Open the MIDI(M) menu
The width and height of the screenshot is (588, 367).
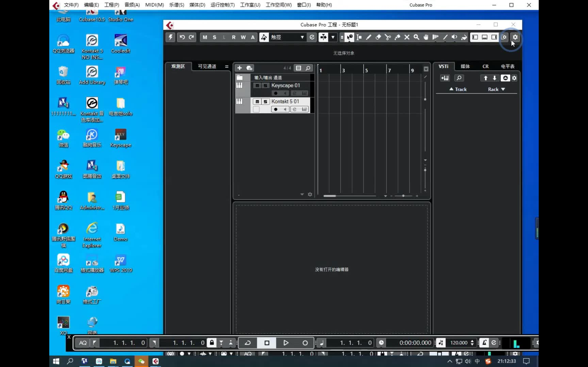(x=154, y=5)
